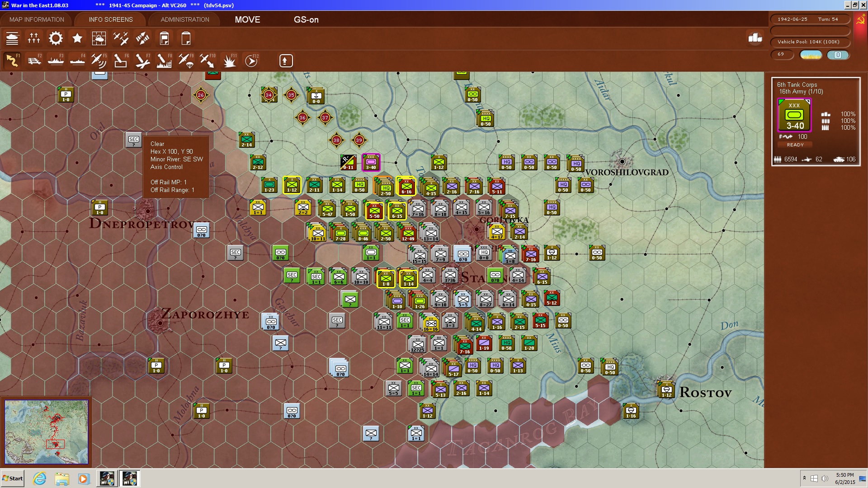Click the READY status button
Screen dimensions: 868x488
click(795, 145)
